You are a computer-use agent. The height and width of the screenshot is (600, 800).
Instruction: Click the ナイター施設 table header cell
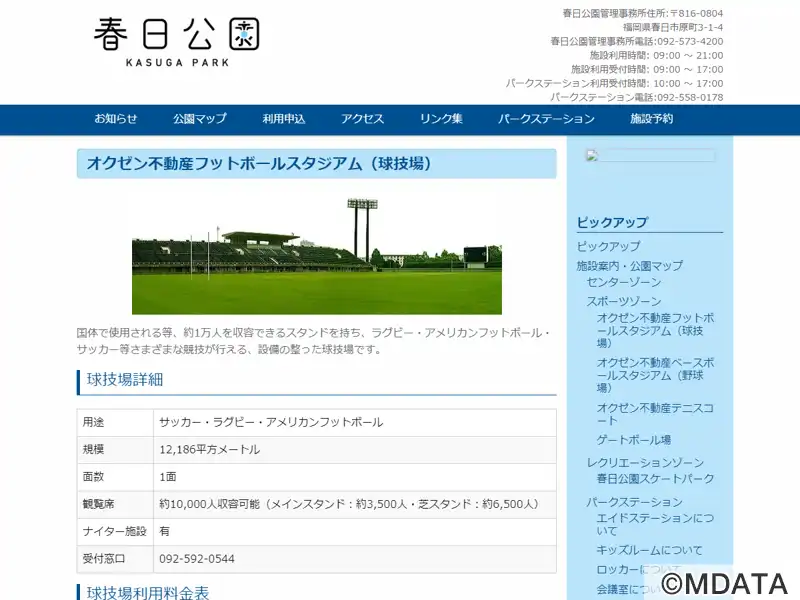click(x=115, y=532)
